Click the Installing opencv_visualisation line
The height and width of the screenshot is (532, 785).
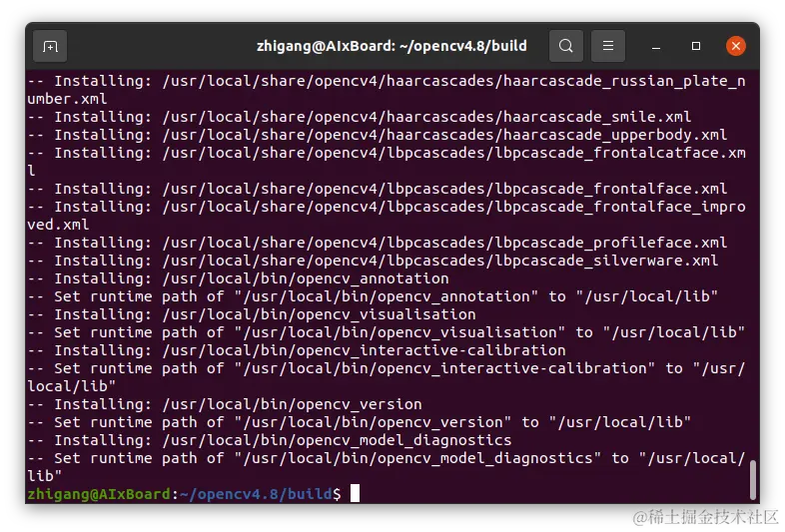point(252,314)
